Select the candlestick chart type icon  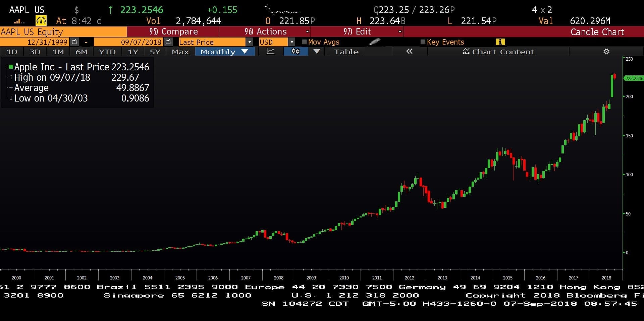pos(296,52)
